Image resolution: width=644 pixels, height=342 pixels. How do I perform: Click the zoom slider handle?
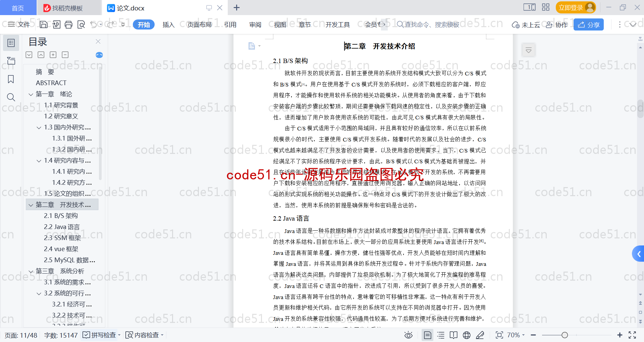565,335
